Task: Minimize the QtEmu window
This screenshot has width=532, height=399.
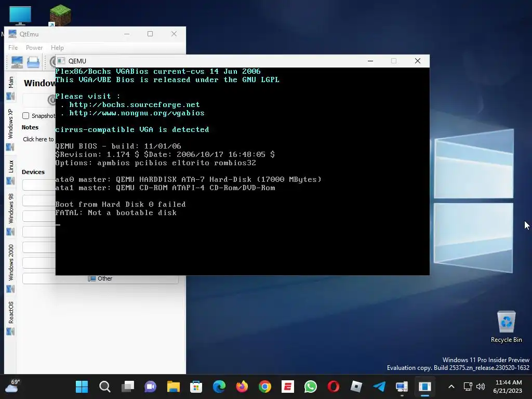Action: pos(127,34)
